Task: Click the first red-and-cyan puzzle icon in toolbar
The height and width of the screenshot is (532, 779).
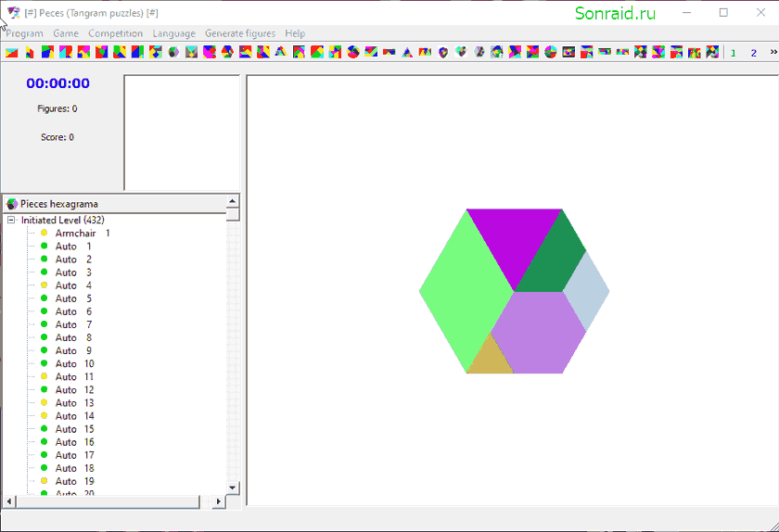Action: [11, 52]
